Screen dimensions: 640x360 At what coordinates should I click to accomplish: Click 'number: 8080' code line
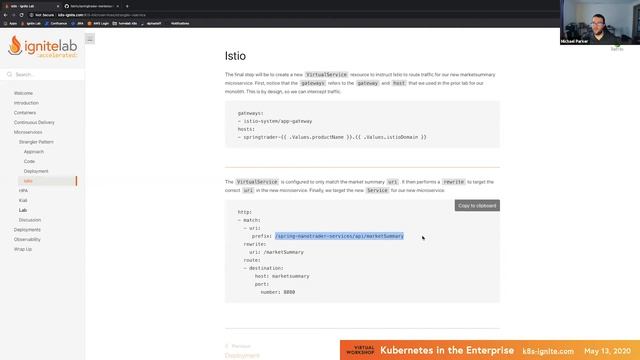click(278, 292)
